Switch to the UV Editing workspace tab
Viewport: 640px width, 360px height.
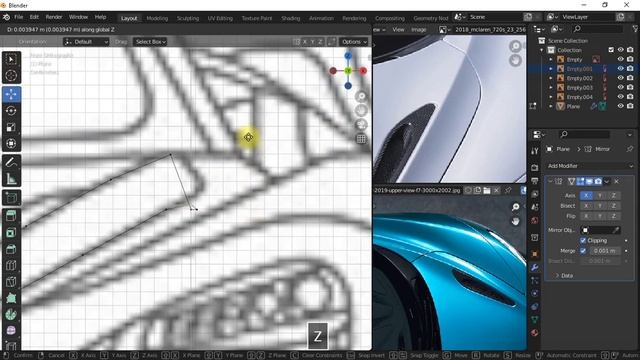220,18
